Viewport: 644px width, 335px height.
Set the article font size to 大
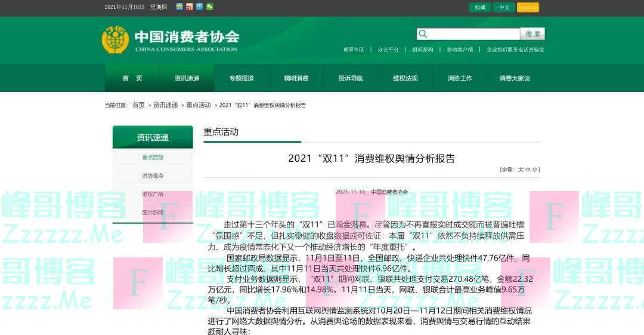521,170
